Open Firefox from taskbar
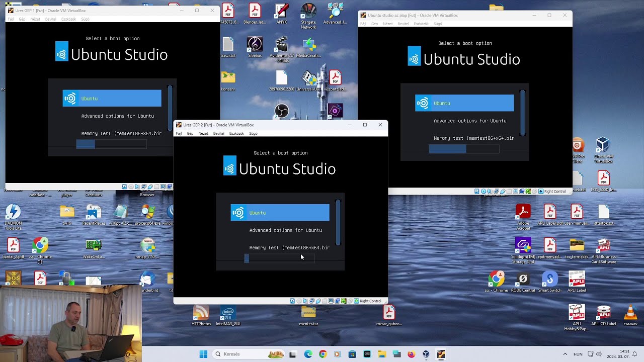644x362 pixels. coord(411,354)
